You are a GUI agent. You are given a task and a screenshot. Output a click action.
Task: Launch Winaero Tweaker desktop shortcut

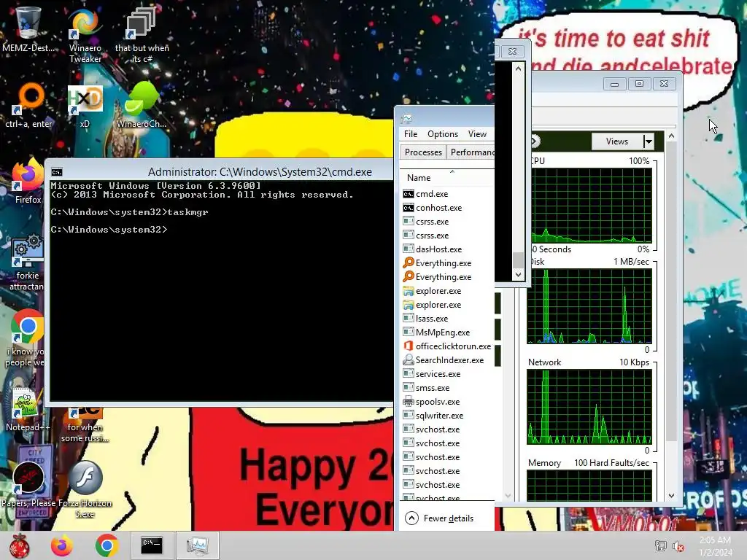pos(85,34)
